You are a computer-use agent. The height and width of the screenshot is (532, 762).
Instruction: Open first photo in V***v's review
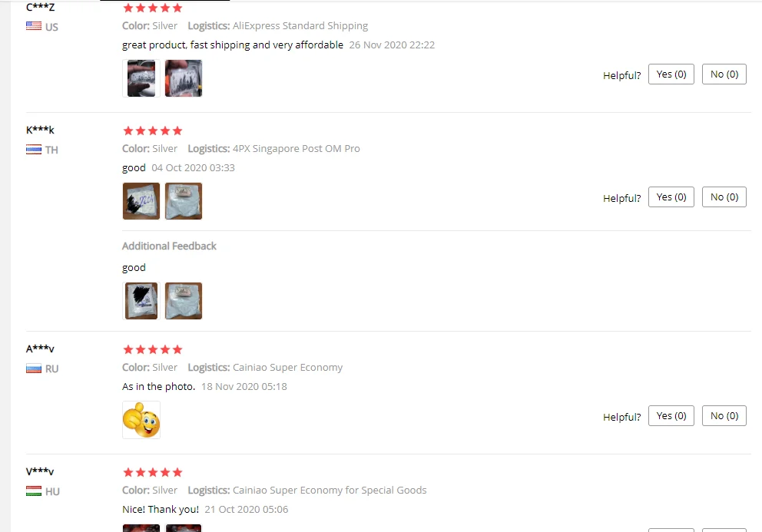coord(141,528)
